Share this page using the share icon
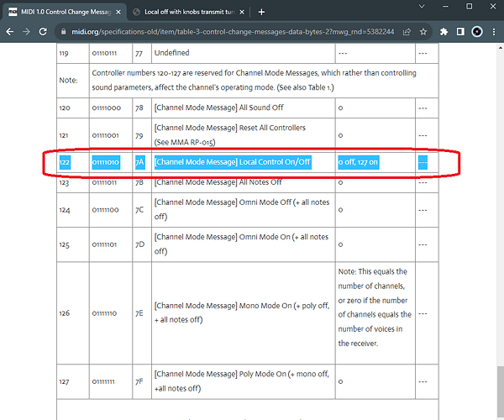The height and width of the screenshot is (420, 504). (407, 31)
